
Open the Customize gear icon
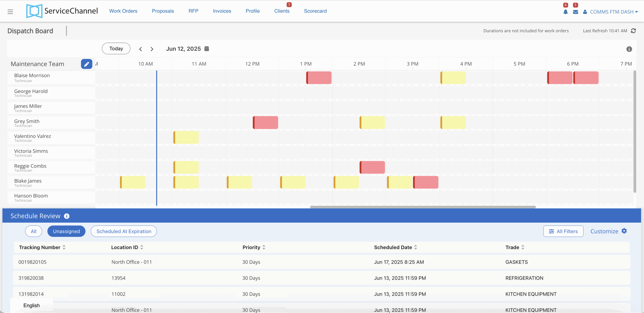click(624, 231)
